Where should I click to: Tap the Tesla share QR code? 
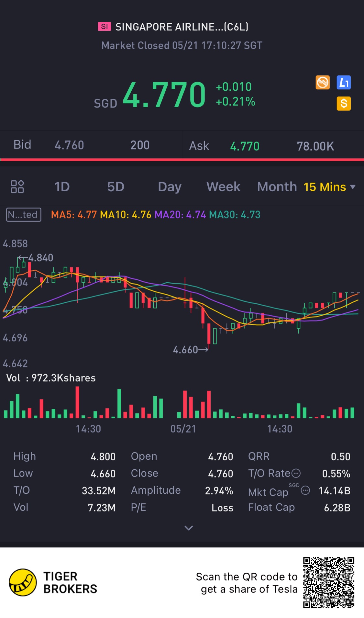pos(329,582)
